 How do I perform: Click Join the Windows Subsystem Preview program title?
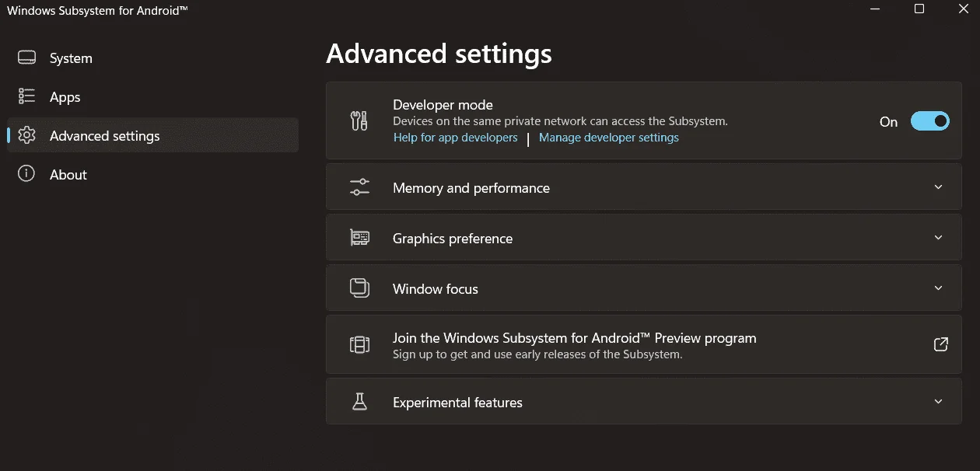(x=575, y=338)
